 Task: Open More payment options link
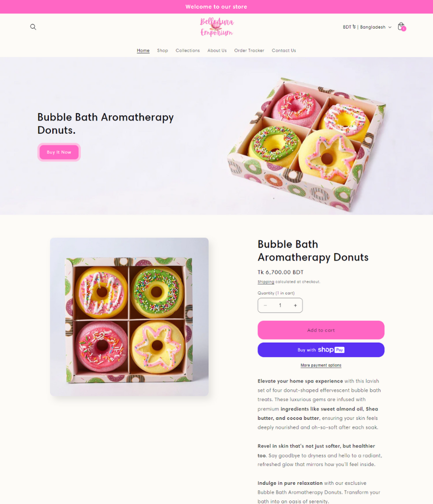(321, 366)
